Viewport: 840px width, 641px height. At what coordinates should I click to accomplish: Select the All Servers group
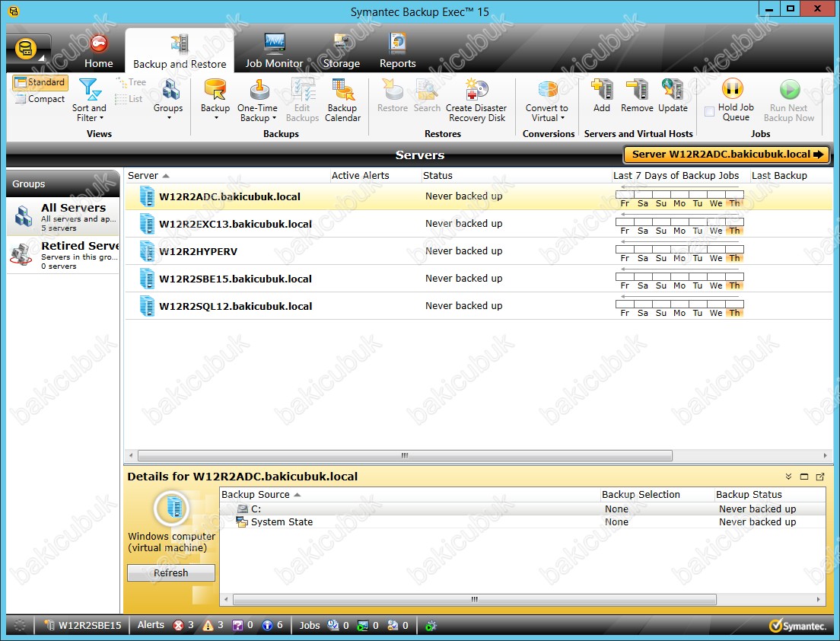click(x=63, y=216)
